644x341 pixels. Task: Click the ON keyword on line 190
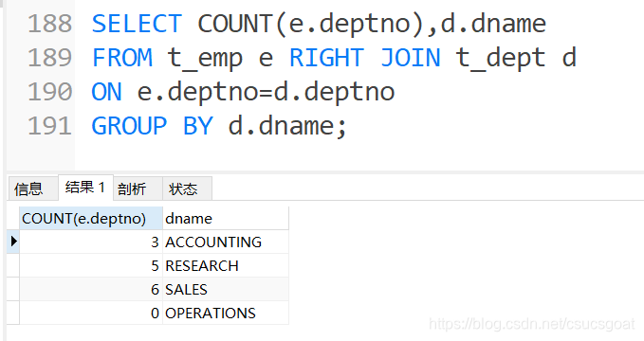(x=106, y=92)
